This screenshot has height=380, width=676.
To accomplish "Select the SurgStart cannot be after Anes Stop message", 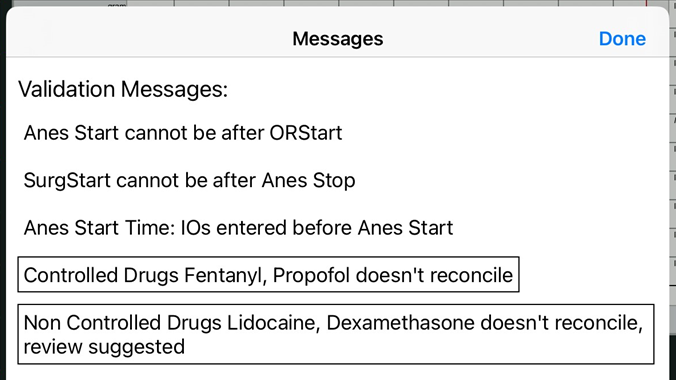I will (189, 180).
